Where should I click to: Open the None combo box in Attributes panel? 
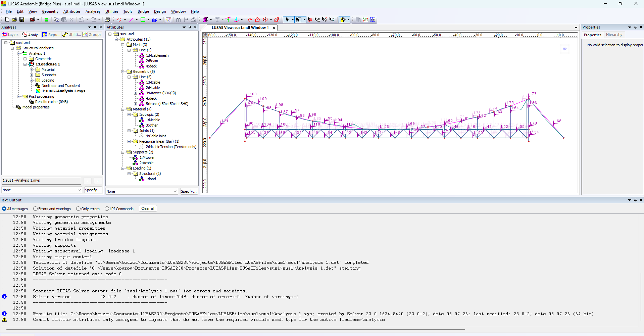point(142,191)
